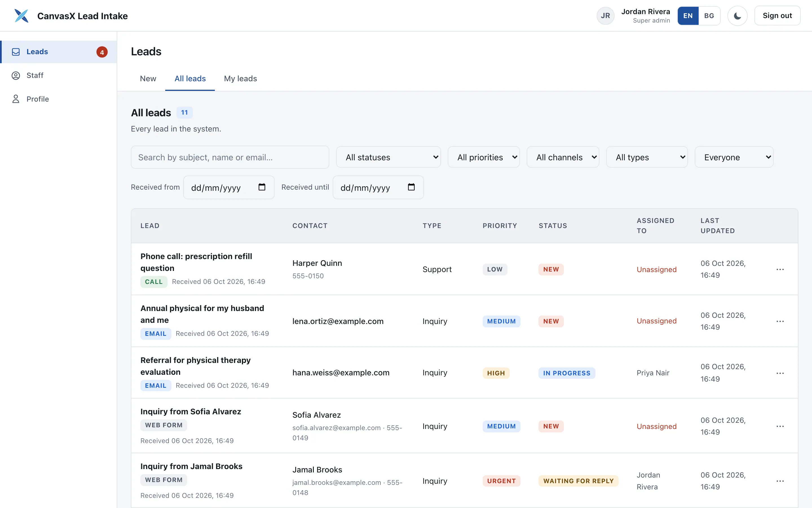The image size is (812, 508).
Task: Open Profile in the sidebar
Action: click(58, 99)
